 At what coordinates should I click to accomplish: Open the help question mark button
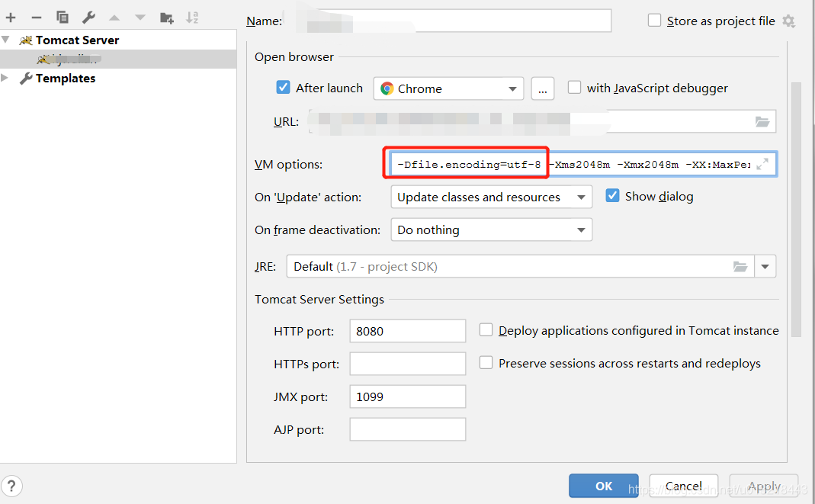[x=11, y=486]
